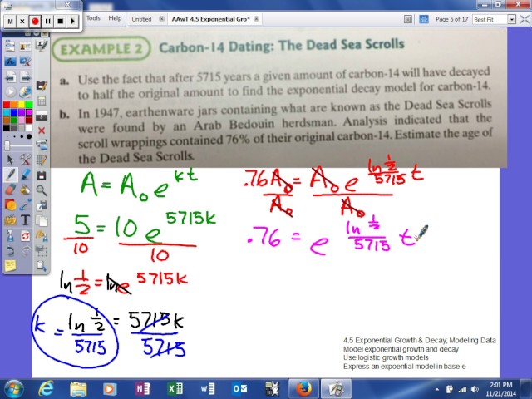Show hidden system tray icons
532x399 pixels.
tap(437, 390)
